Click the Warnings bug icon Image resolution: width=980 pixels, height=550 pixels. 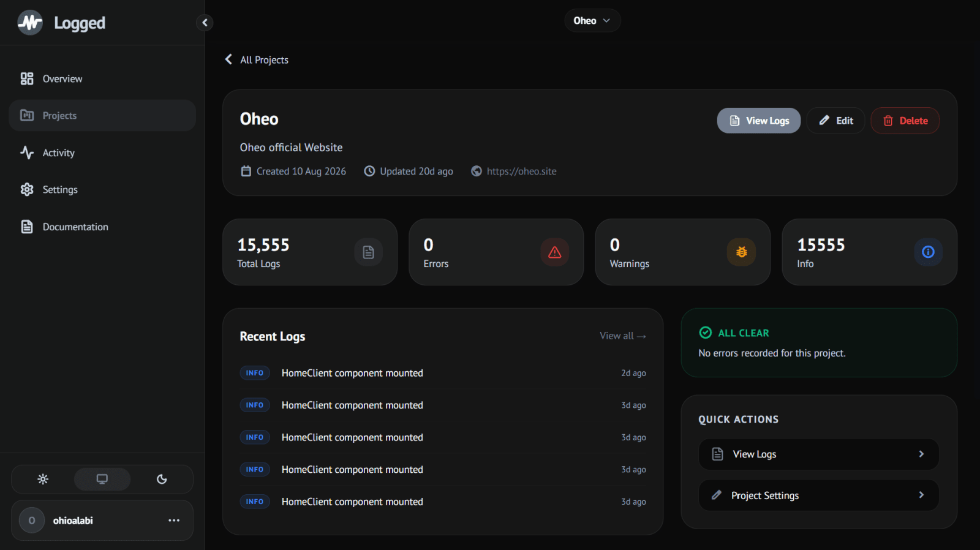tap(742, 252)
